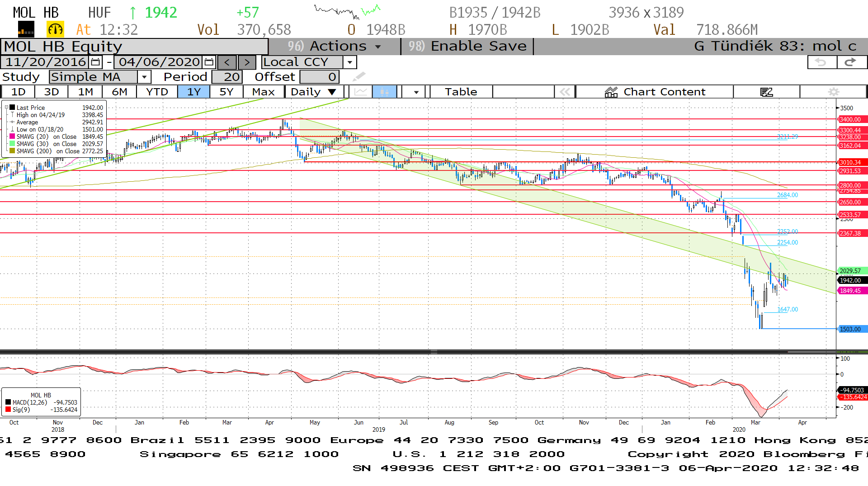Screen dimensions: 868x486
Task: Click the volume bars icon beside gauge
Action: pos(26,29)
